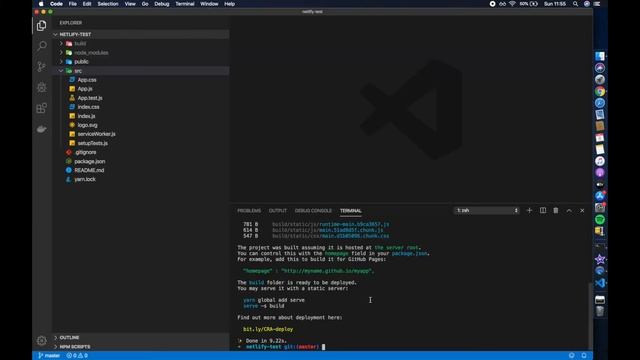The width and height of the screenshot is (640, 360).
Task: Select the TERMINAL tab
Action: coord(351,211)
